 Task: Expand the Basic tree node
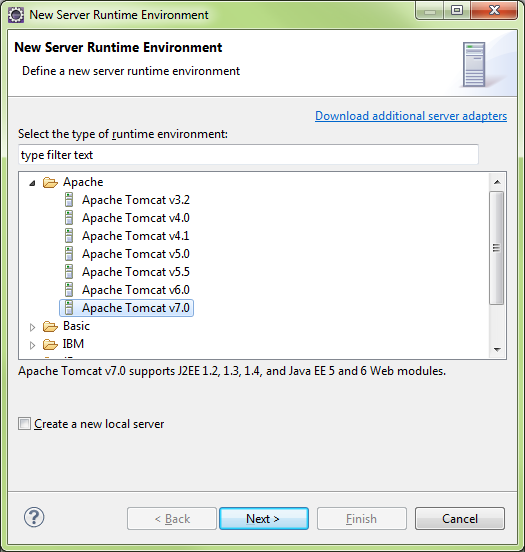point(32,327)
